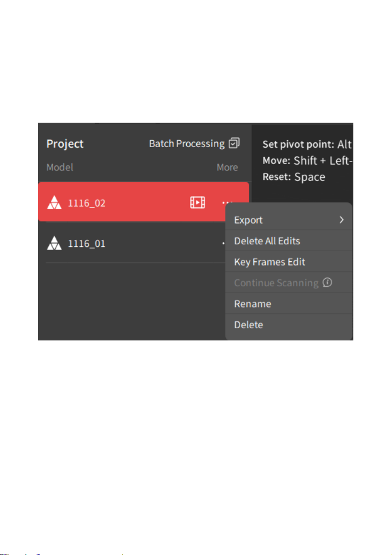Click the info icon next to Continue Scanning
Screen dimensions: 392x555
click(327, 283)
